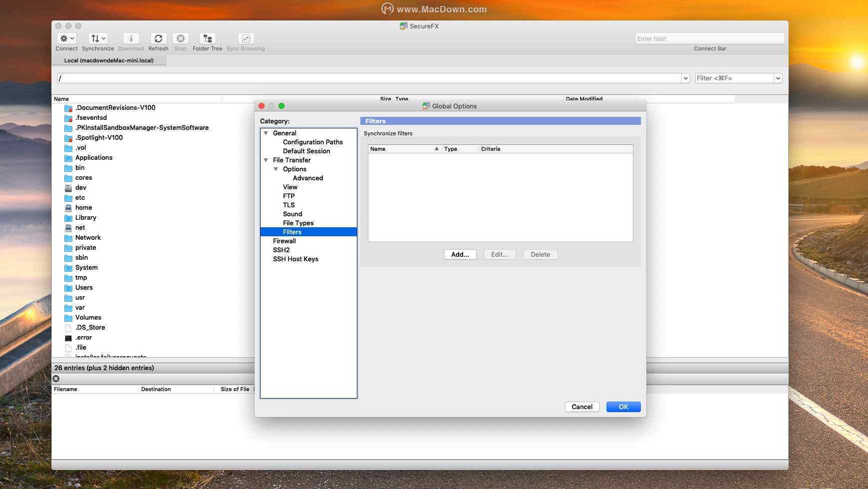This screenshot has width=868, height=489.
Task: Select the private folder entry
Action: tap(85, 247)
